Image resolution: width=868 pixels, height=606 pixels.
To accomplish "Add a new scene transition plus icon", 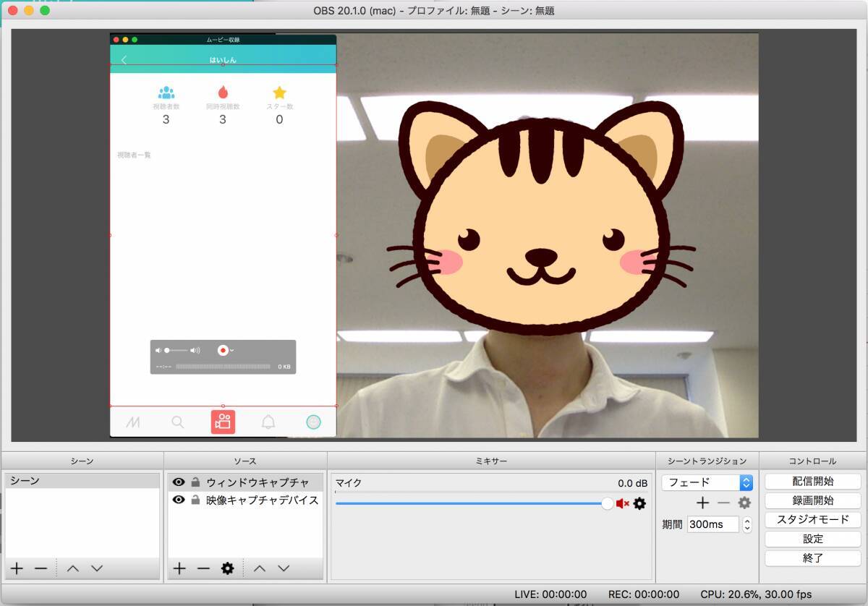I will pyautogui.click(x=702, y=503).
